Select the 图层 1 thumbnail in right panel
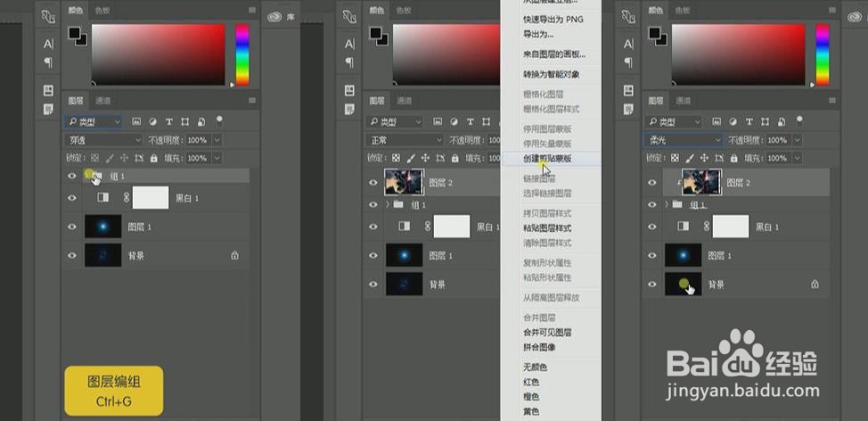The height and width of the screenshot is (421, 868). coord(684,255)
